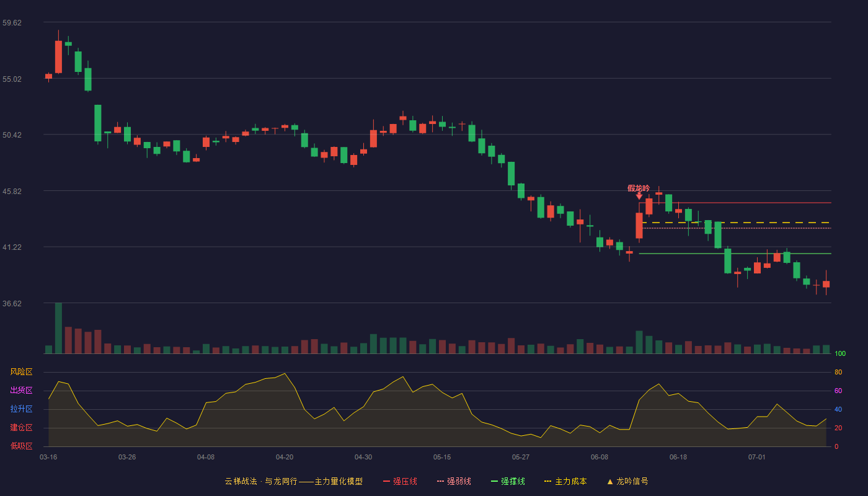868x496 pixels.
Task: Click the tallest green volume bar
Action: (58, 328)
